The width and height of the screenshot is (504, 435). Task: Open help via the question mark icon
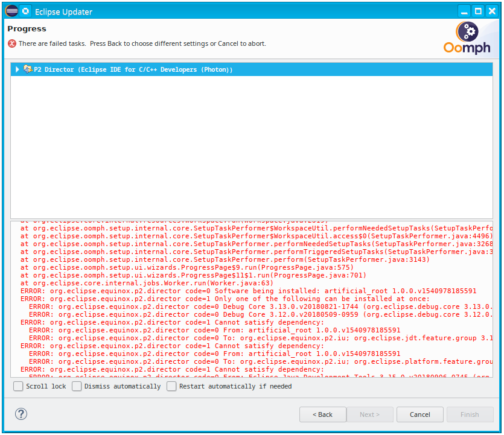pos(21,414)
